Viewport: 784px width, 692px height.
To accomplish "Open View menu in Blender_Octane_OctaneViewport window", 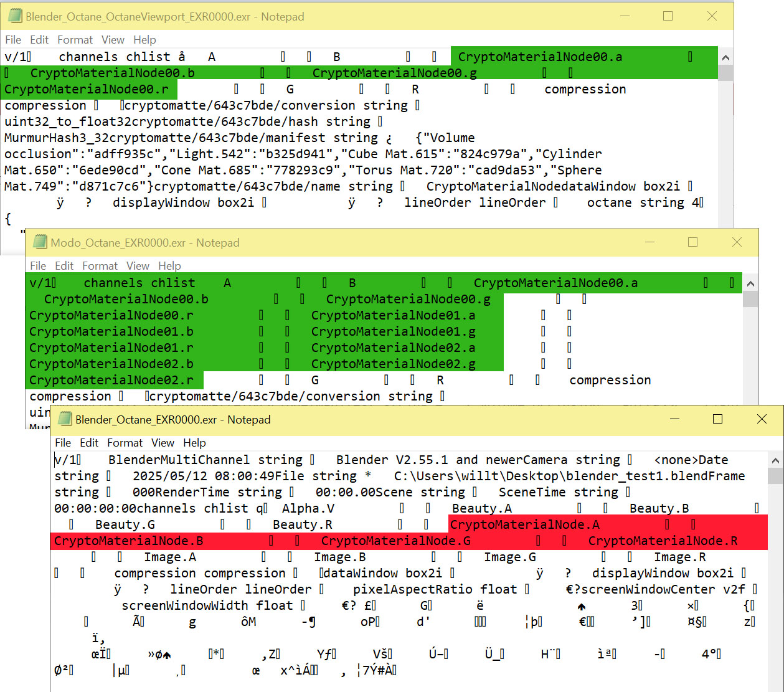I will 113,40.
